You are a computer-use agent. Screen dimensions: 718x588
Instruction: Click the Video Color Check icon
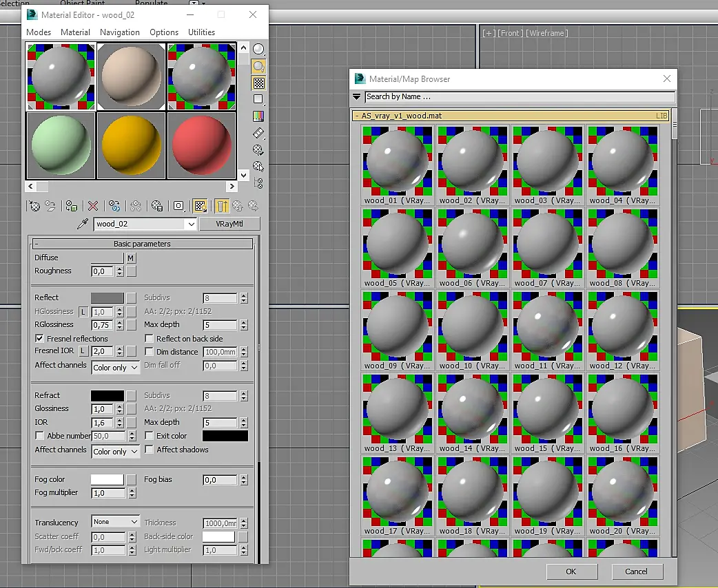click(x=258, y=116)
